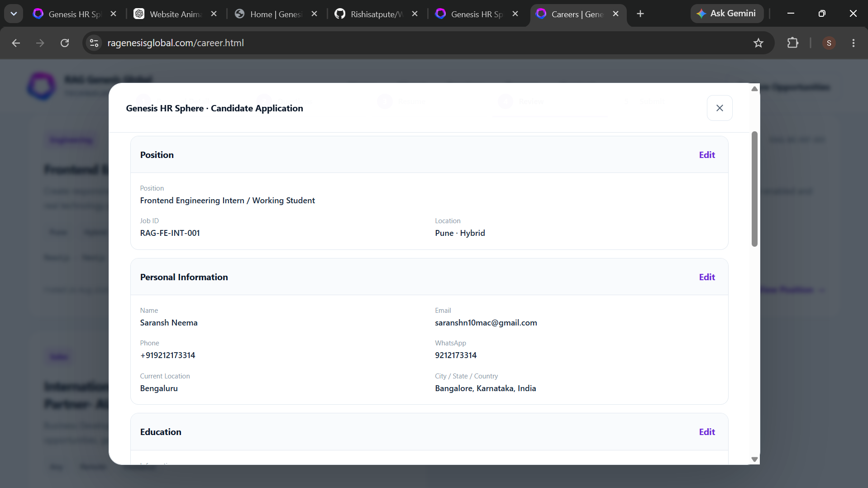The width and height of the screenshot is (868, 488).
Task: Close the Careers | Gene tab
Action: click(x=615, y=14)
